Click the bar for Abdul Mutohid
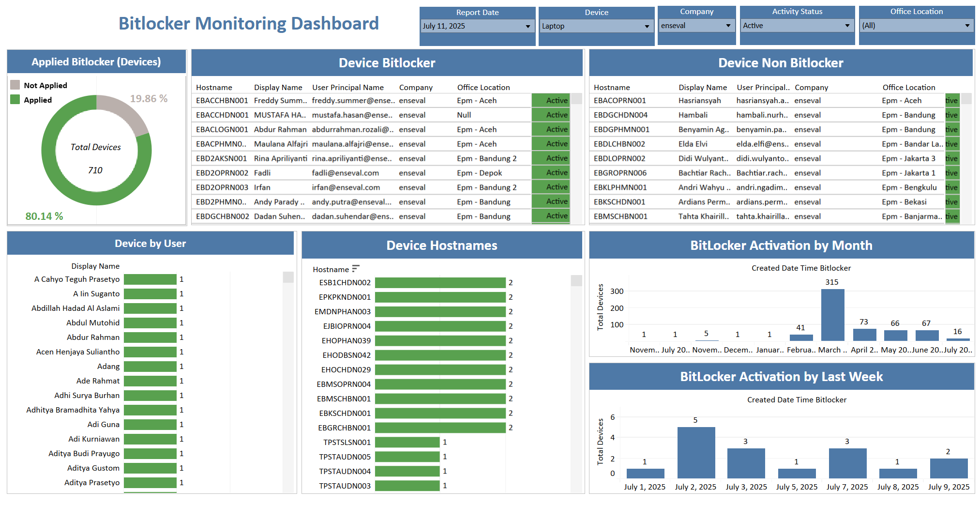This screenshot has height=506, width=980. [x=150, y=323]
